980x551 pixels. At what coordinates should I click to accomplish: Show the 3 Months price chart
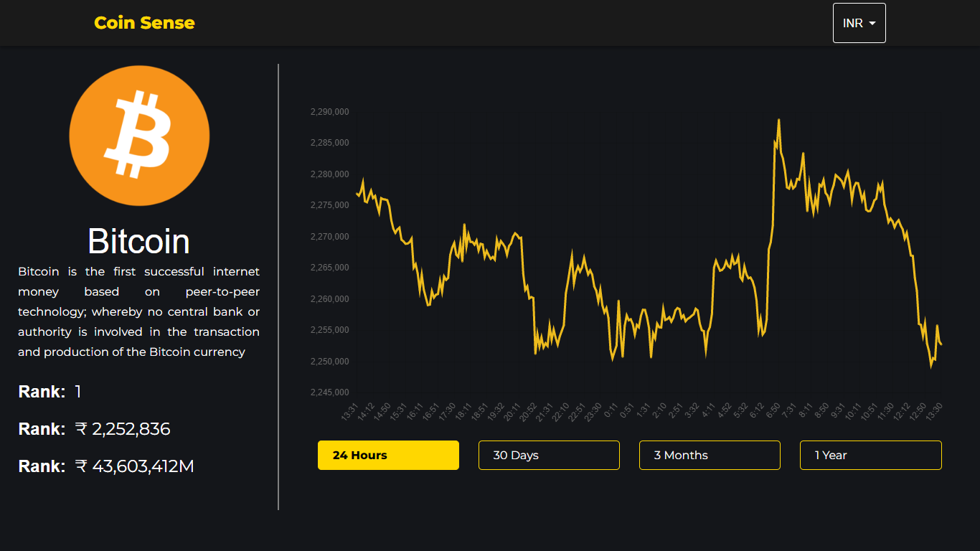coord(710,456)
